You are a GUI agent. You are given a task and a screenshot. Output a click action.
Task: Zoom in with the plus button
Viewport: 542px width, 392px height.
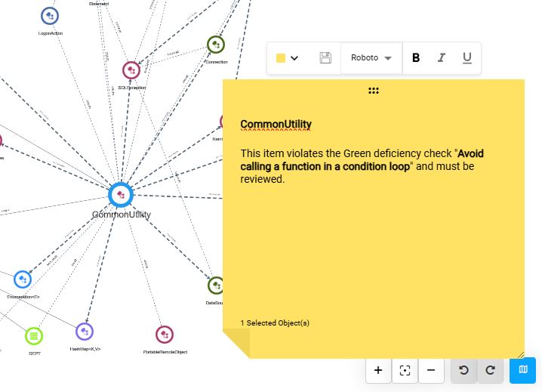coord(378,370)
